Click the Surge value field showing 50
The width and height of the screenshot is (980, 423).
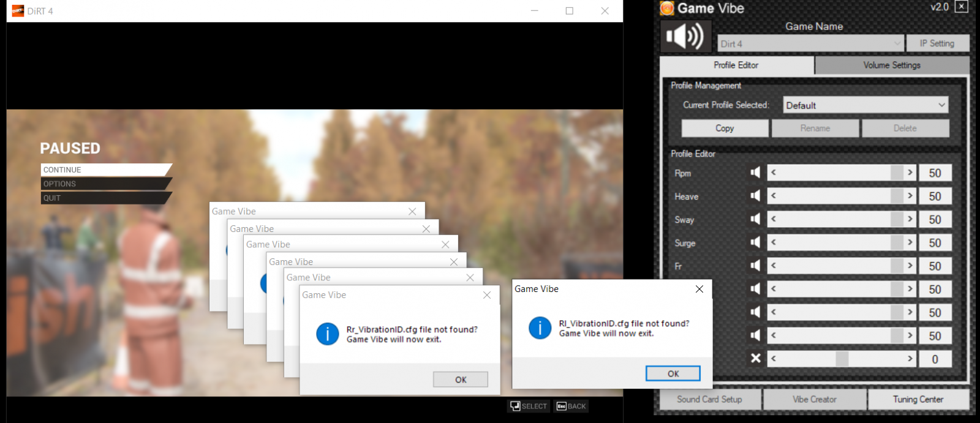(935, 243)
